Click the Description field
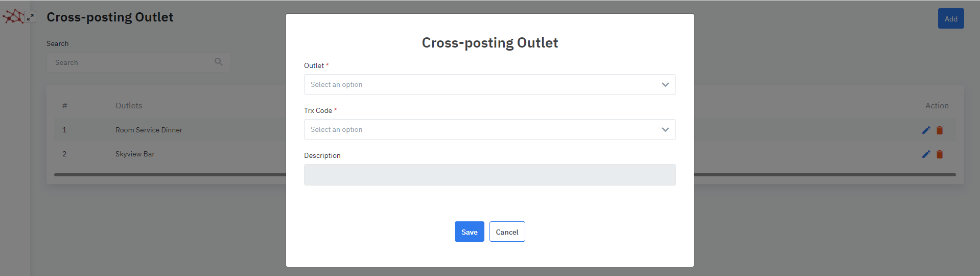Viewport: 980px width, 276px height. (x=489, y=175)
